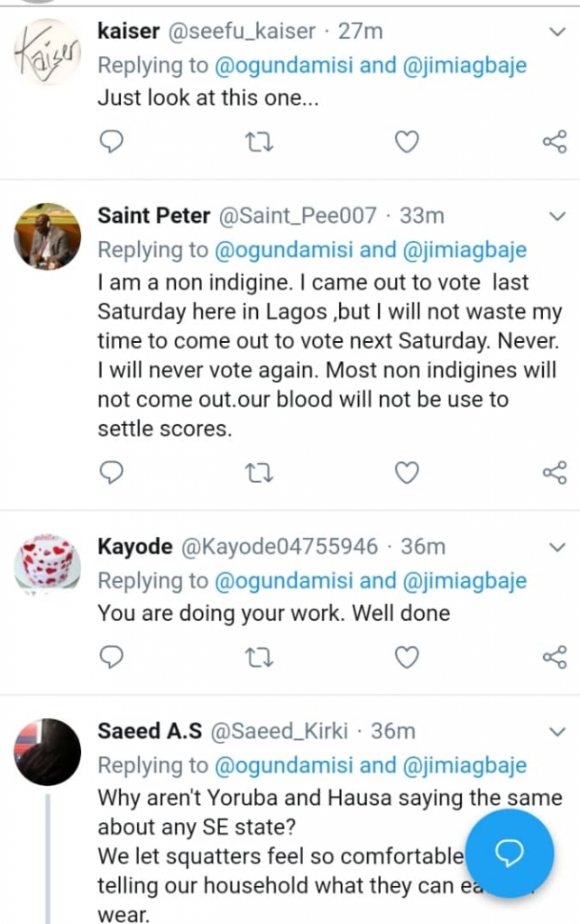Open Saint Peter's profile picture

pos(48,236)
